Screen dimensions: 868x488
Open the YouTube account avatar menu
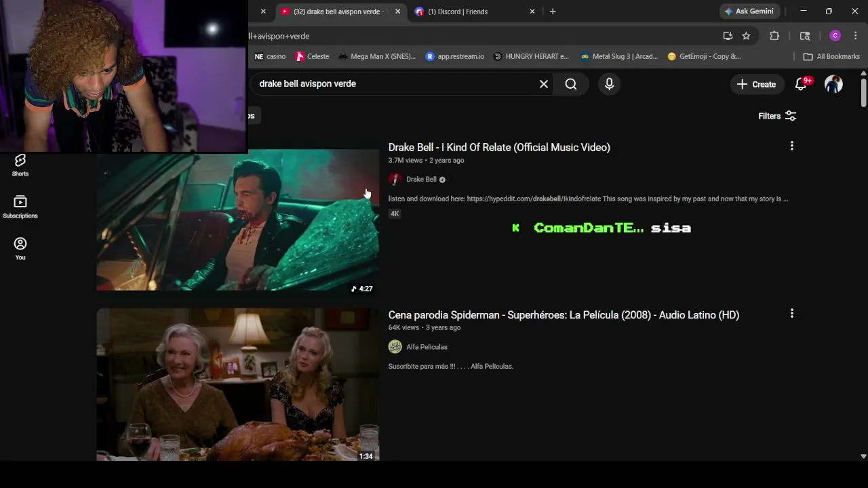pos(833,84)
